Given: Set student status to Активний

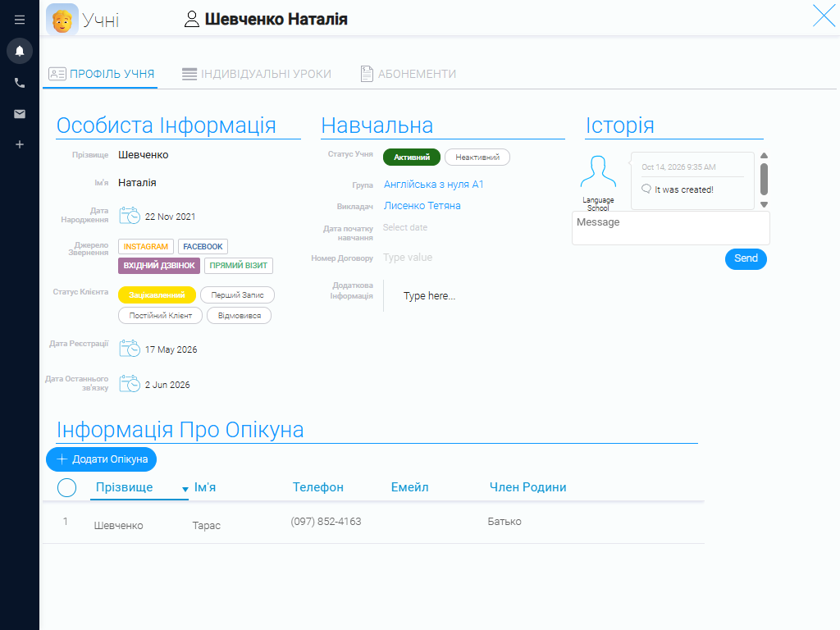Looking at the screenshot, I should click(x=412, y=157).
